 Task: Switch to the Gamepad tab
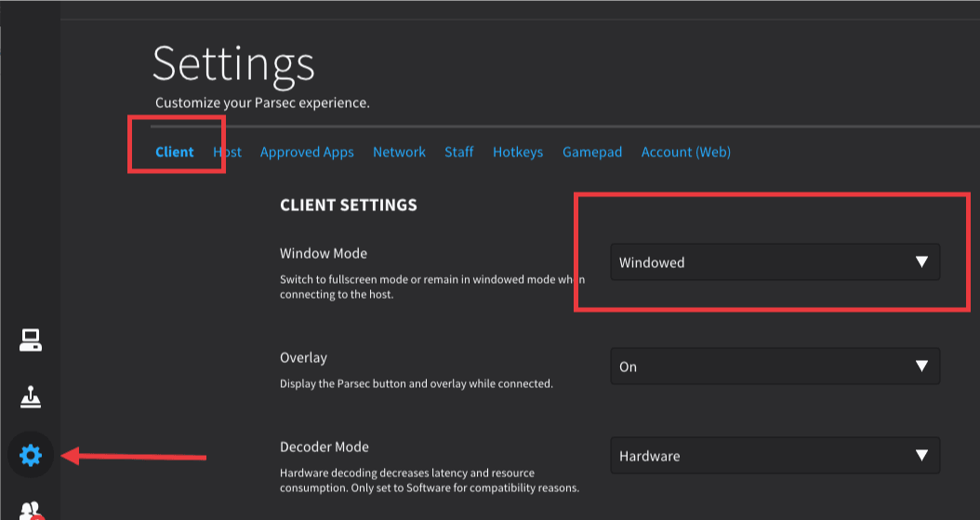point(592,152)
